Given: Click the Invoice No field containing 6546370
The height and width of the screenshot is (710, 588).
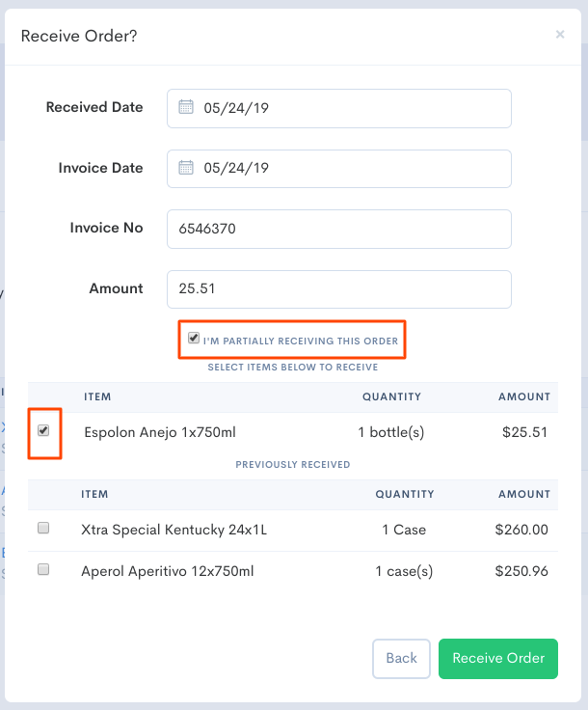Looking at the screenshot, I should (x=338, y=229).
